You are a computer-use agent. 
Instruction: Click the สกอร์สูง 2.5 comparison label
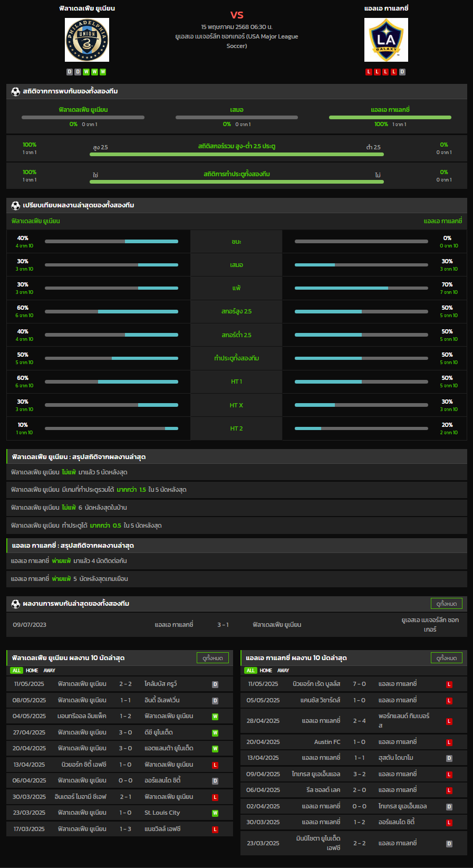pos(237,311)
